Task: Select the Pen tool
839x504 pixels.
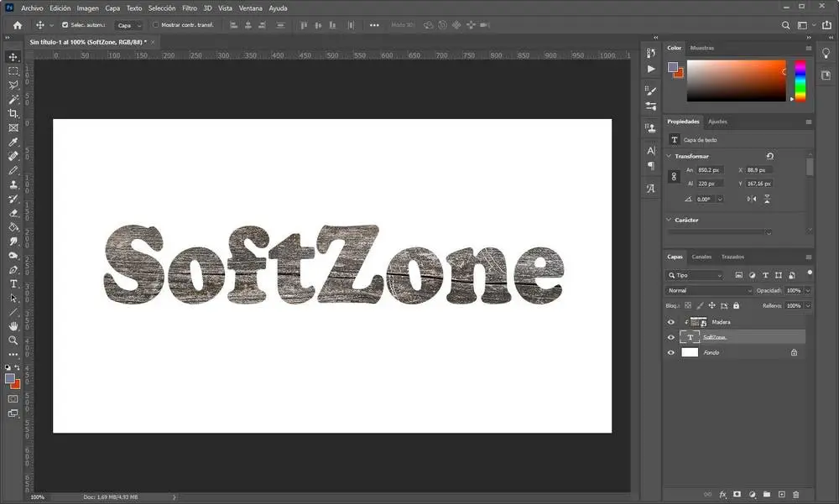Action: click(13, 270)
